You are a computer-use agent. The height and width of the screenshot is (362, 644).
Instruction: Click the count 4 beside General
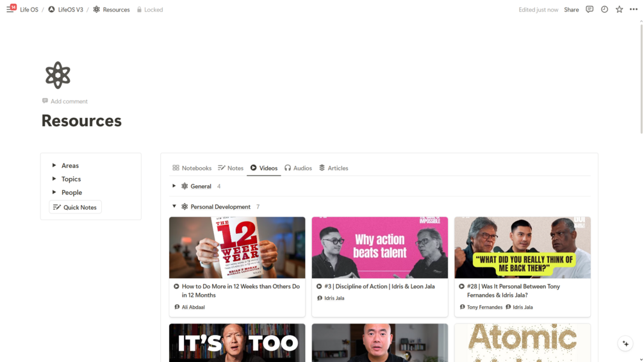click(x=219, y=186)
